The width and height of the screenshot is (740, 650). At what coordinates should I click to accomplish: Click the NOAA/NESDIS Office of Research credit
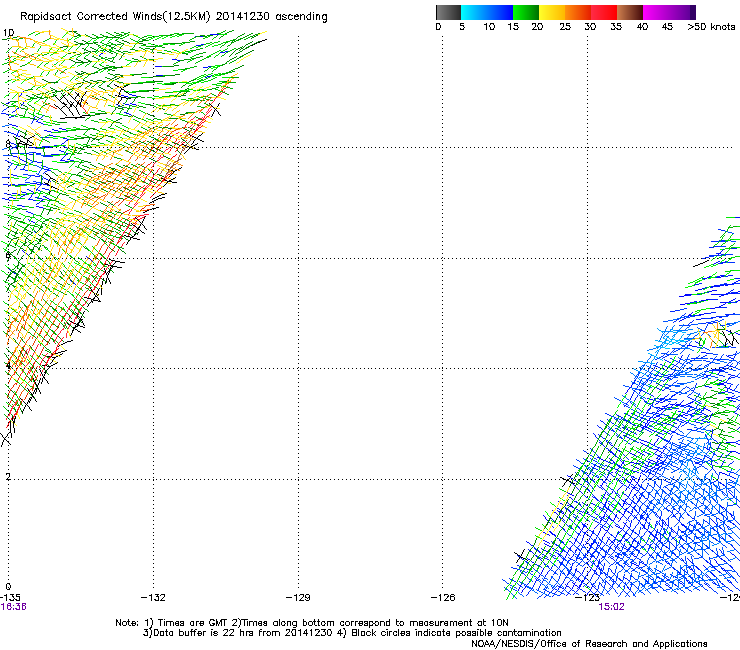point(589,644)
